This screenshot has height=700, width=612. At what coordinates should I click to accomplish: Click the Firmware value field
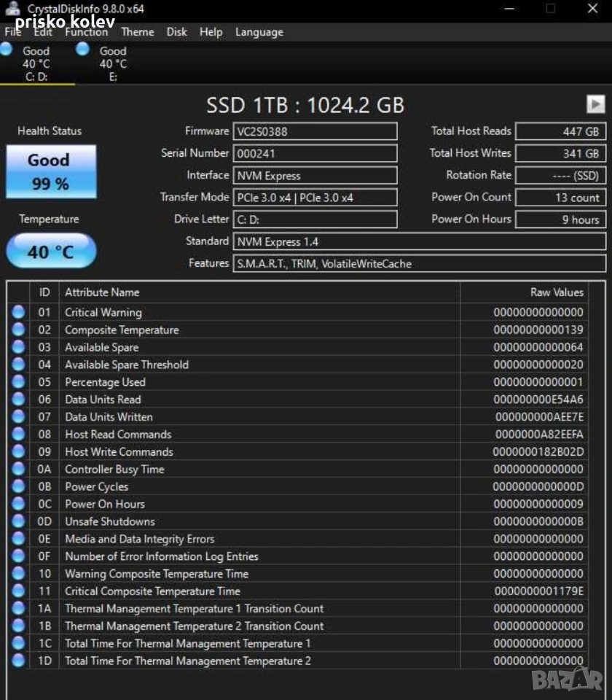[315, 131]
